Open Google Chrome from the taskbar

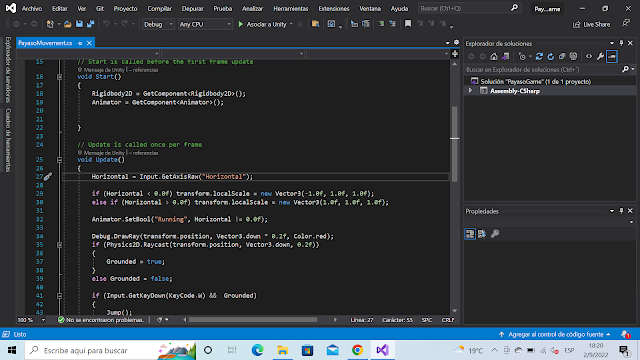[358, 350]
